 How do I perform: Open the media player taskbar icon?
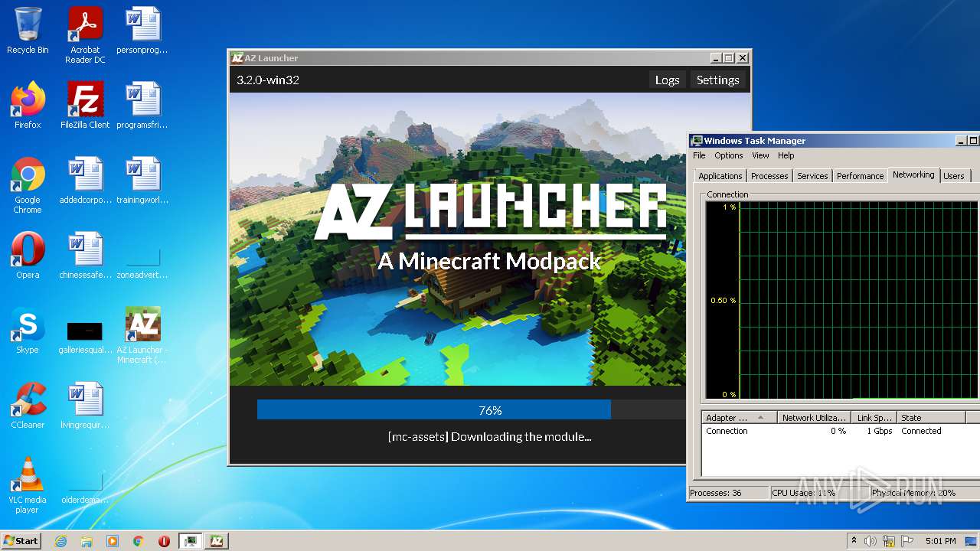pos(113,541)
